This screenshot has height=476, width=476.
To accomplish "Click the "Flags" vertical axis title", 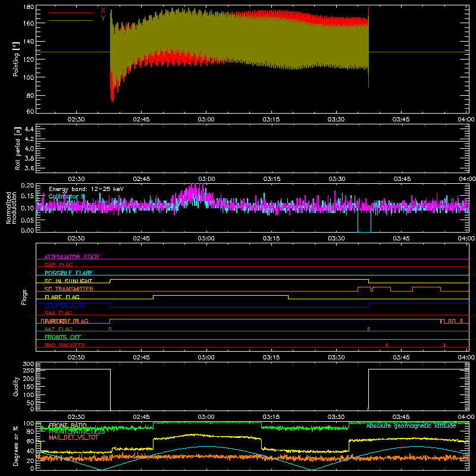I will point(24,297).
